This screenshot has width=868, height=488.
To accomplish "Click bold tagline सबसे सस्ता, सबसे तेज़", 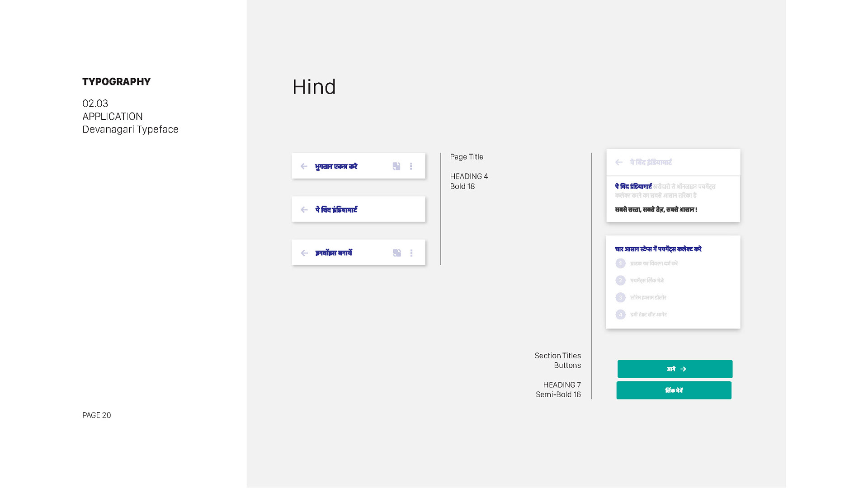I will [656, 210].
